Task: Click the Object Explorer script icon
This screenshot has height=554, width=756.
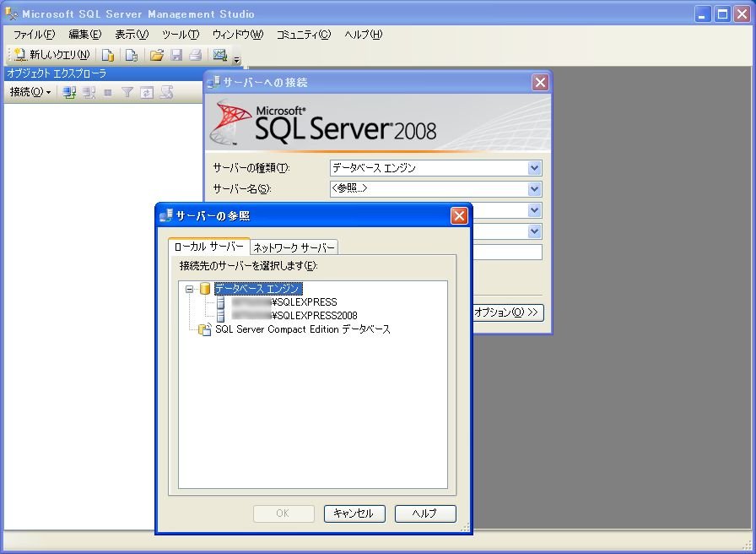Action: coord(166,92)
